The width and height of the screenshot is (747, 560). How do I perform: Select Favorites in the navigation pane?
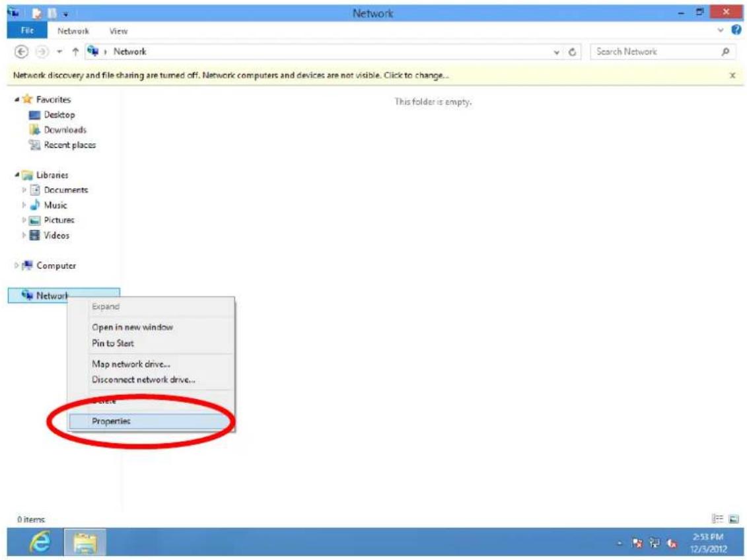click(53, 100)
